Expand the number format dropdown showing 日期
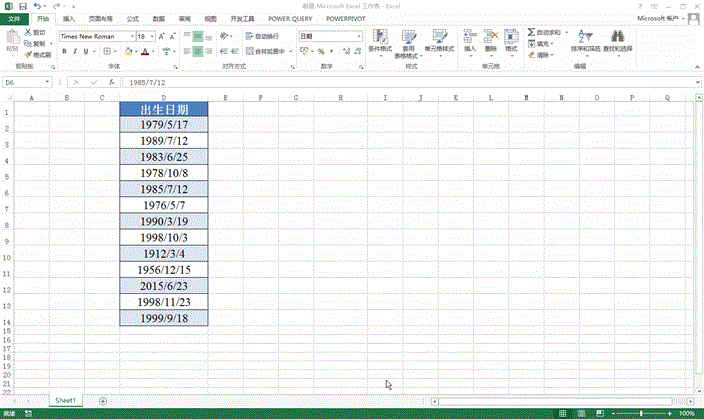The image size is (704, 419). [359, 36]
